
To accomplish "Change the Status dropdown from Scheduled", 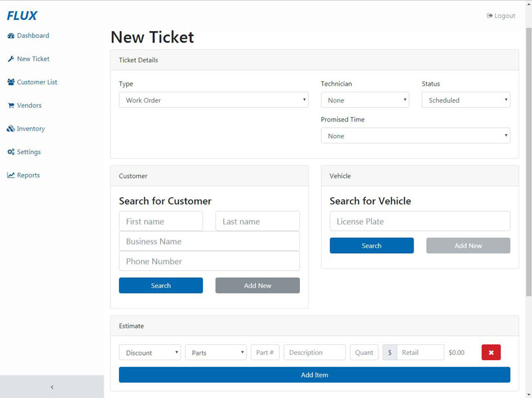I will (x=465, y=100).
